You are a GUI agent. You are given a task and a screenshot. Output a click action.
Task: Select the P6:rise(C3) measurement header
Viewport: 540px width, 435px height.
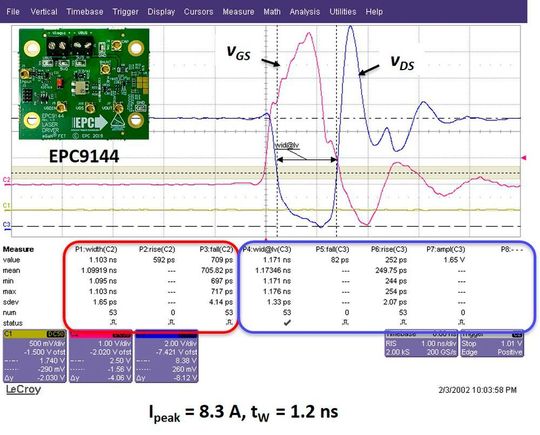click(x=389, y=249)
